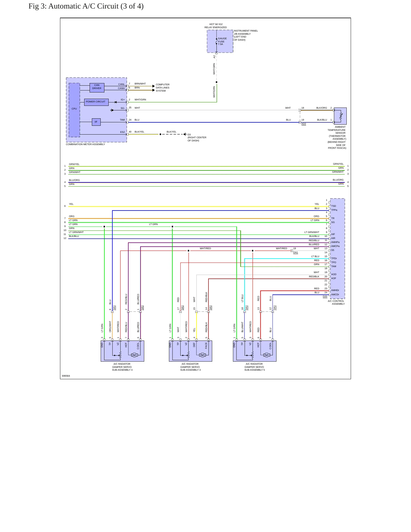Click the 'LT BLU' label at pin 15

tap(315, 256)
